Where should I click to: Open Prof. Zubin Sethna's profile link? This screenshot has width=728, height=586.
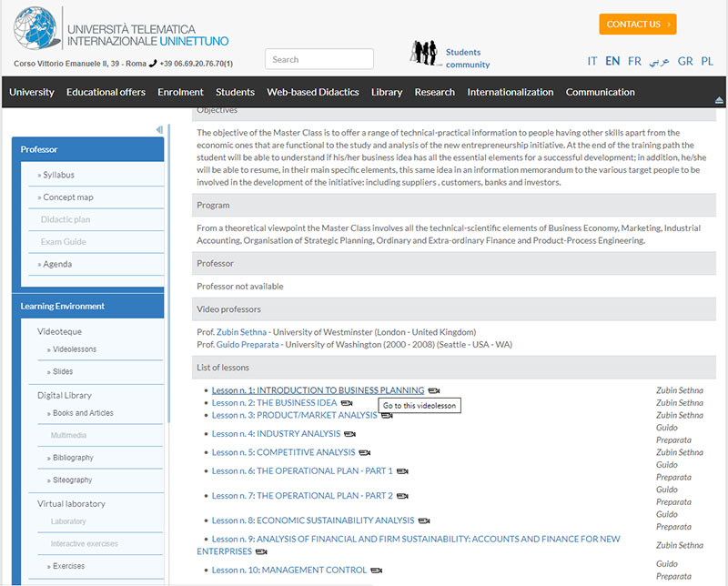(241, 332)
